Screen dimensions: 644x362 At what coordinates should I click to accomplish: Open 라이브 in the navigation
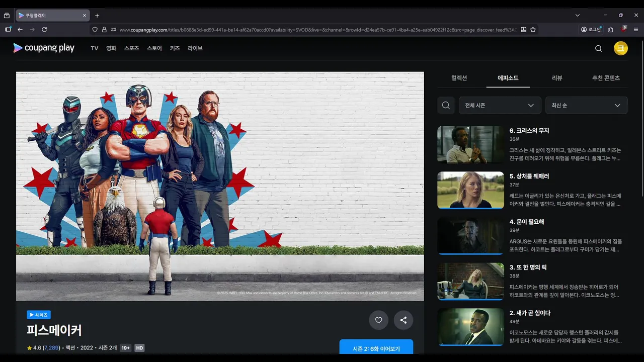pyautogui.click(x=195, y=48)
